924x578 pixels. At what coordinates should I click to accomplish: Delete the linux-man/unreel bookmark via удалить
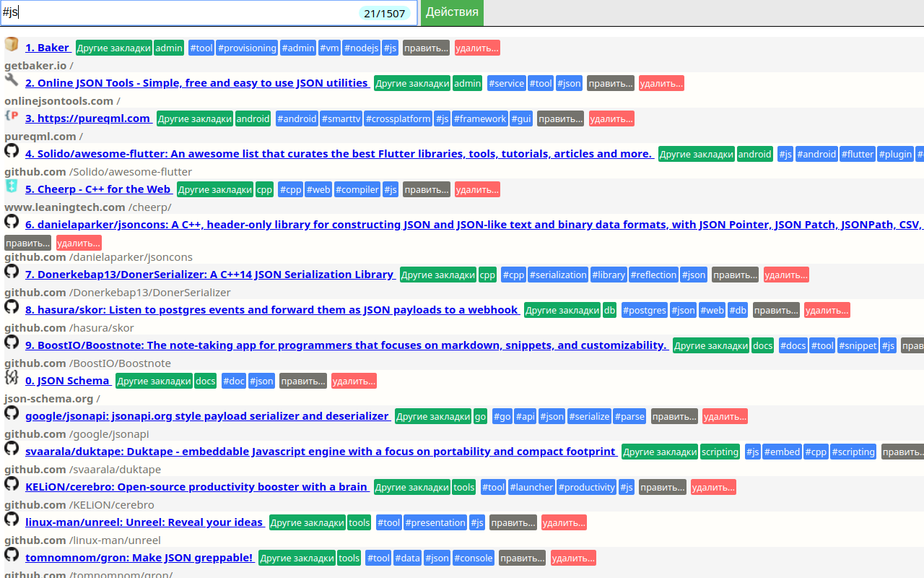[x=564, y=522]
